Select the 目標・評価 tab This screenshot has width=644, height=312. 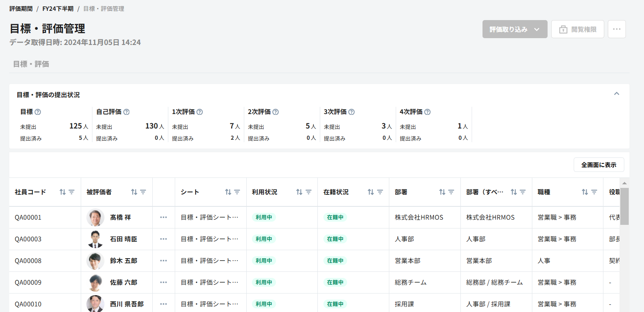click(31, 64)
